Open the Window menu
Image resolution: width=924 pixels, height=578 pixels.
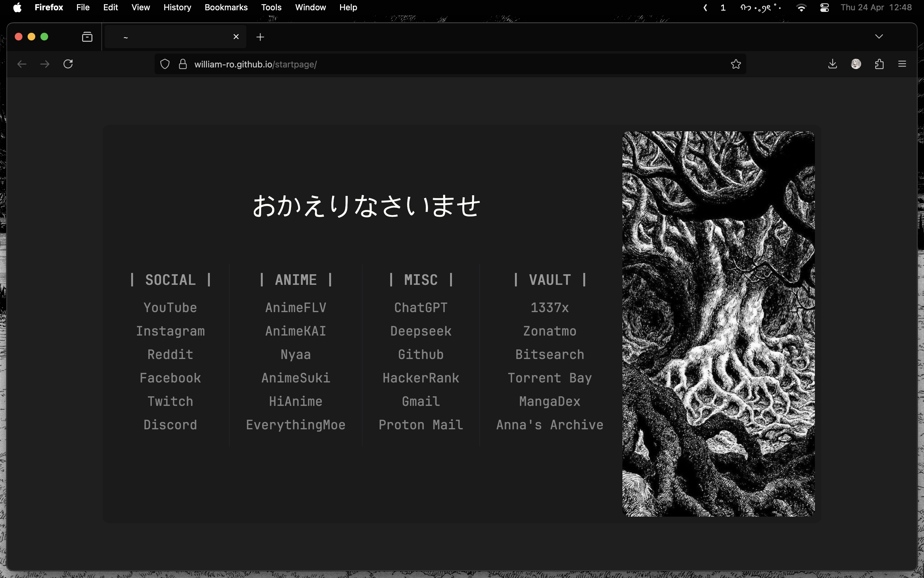tap(311, 7)
